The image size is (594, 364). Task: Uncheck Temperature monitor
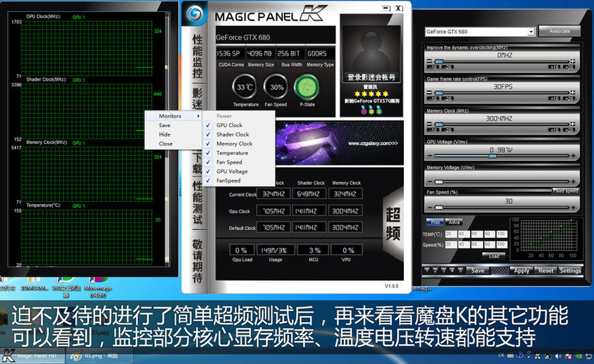[x=239, y=153]
